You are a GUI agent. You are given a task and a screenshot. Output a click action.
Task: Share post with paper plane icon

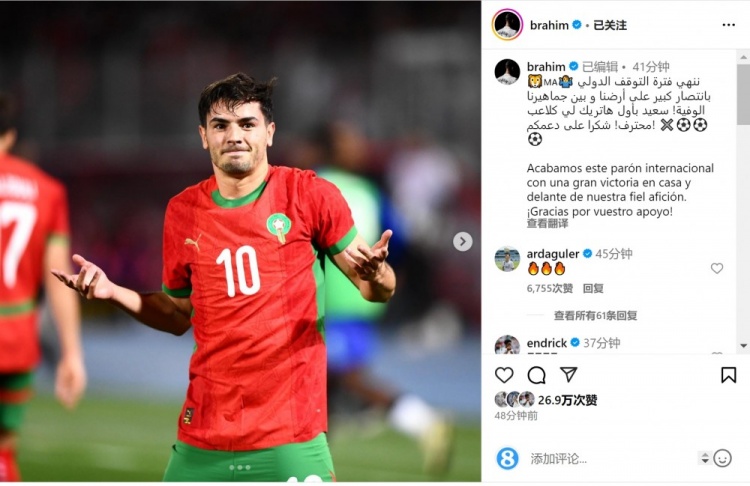(x=568, y=375)
